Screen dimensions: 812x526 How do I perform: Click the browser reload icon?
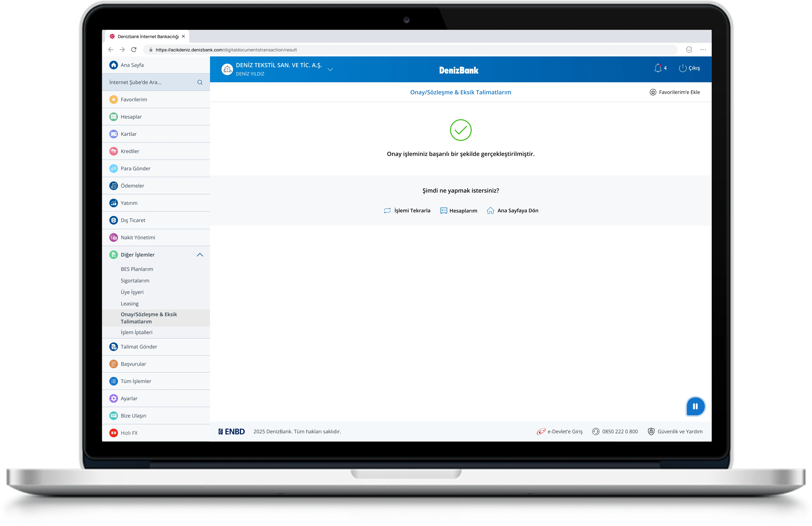[x=134, y=50]
